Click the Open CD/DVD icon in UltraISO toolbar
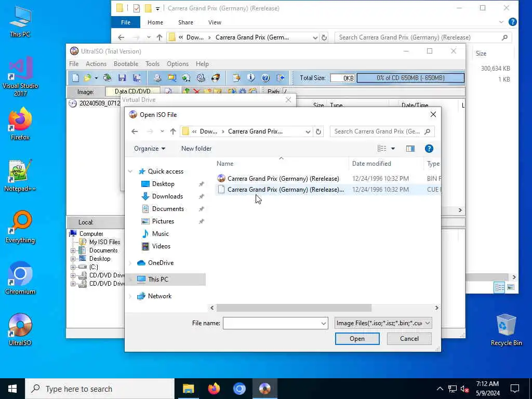Screen dimensions: 532x399 pyautogui.click(x=108, y=78)
